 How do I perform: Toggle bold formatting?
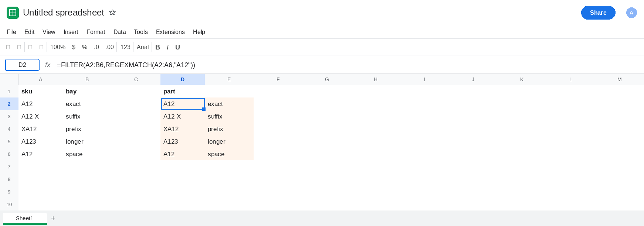tap(157, 47)
